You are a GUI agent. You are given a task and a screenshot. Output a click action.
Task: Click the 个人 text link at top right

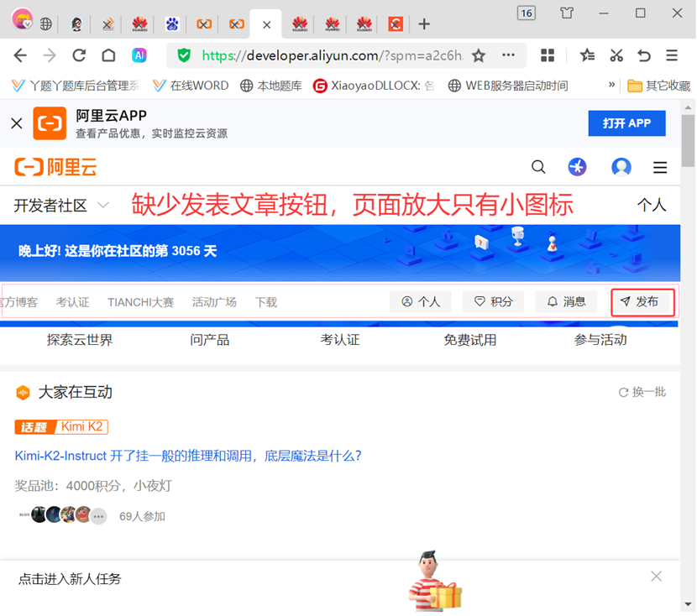[651, 205]
